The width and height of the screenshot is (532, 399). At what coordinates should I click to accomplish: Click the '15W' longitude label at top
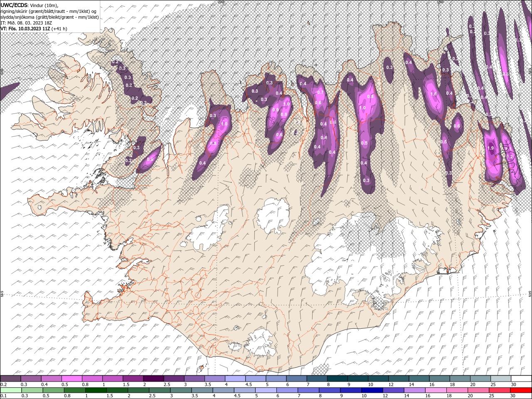point(440,2)
